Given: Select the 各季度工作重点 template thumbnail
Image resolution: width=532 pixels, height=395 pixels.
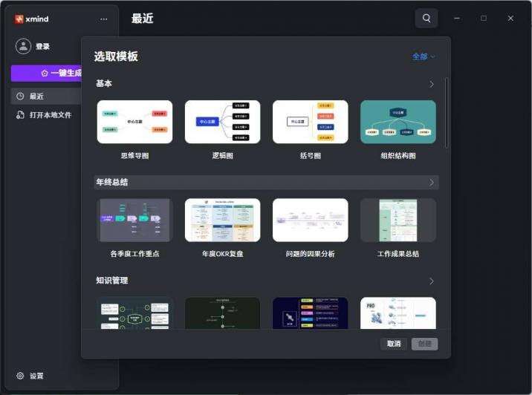Looking at the screenshot, I should tap(134, 220).
